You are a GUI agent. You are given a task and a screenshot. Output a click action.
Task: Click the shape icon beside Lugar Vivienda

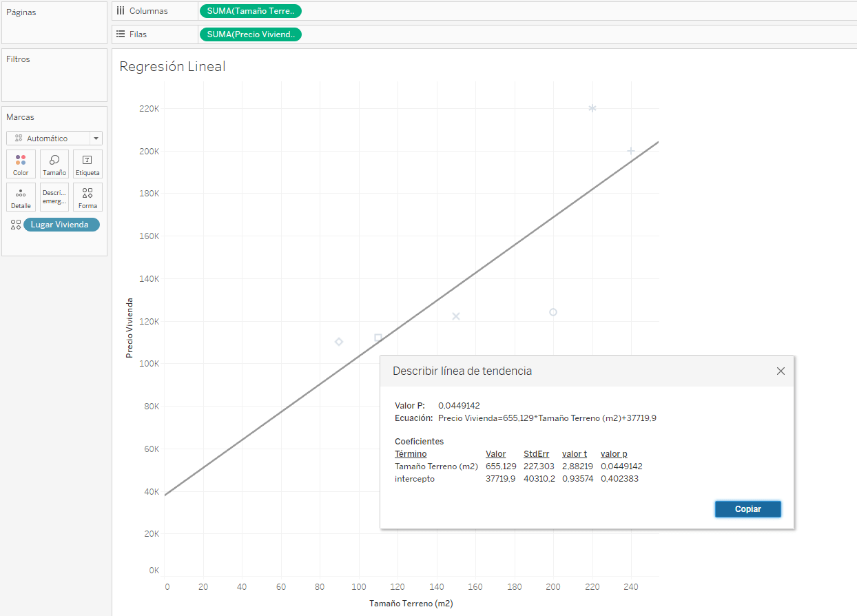pyautogui.click(x=16, y=225)
